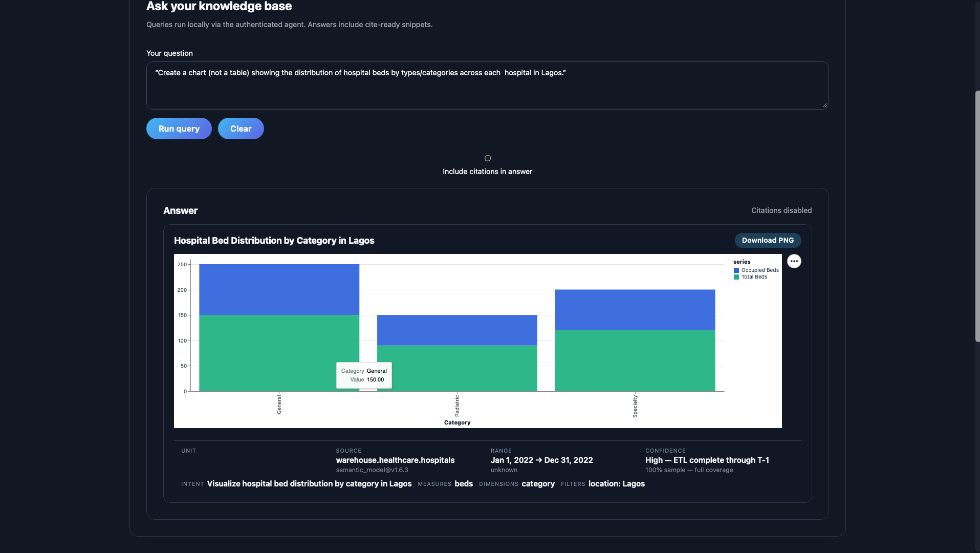This screenshot has height=553, width=980.
Task: Select the blue Pediatric Occupied Beds bar
Action: [x=457, y=330]
